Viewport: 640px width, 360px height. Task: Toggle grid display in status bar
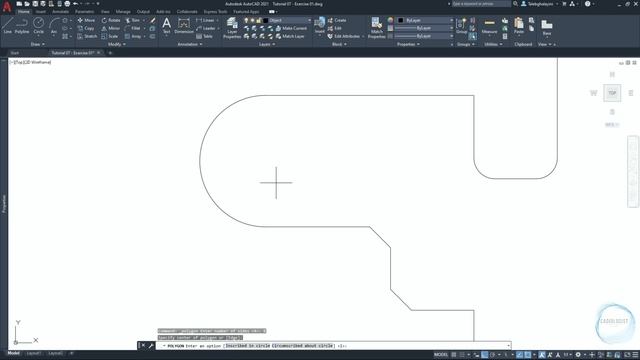click(453, 355)
